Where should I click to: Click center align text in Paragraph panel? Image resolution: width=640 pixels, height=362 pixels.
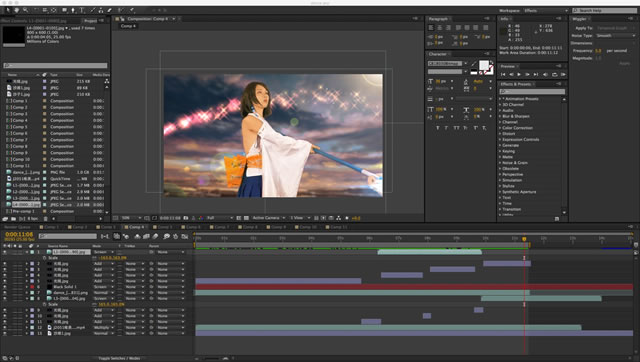click(x=440, y=28)
